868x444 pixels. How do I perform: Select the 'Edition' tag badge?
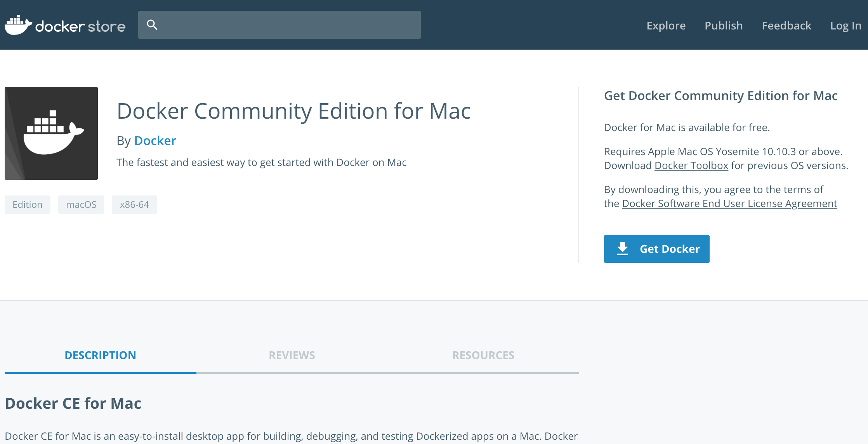[x=27, y=204]
